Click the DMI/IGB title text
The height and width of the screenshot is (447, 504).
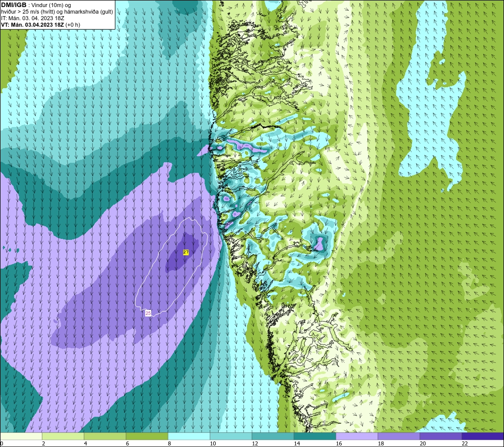14,5
